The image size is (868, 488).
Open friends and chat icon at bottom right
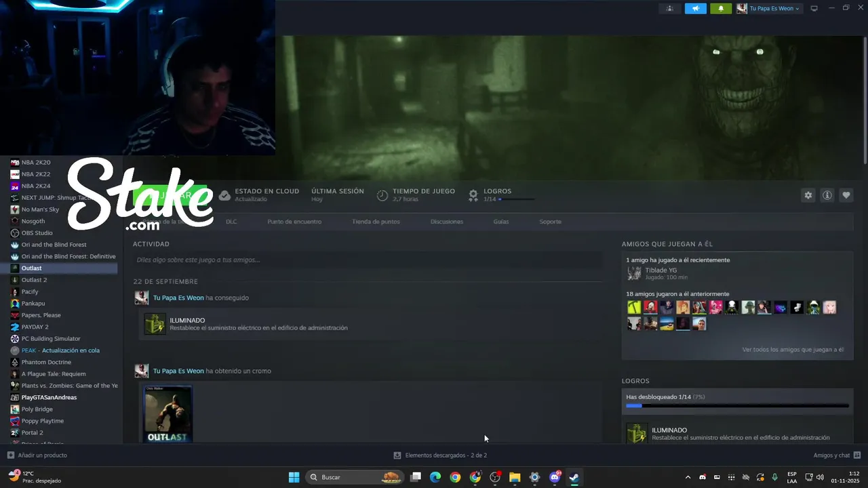[857, 455]
